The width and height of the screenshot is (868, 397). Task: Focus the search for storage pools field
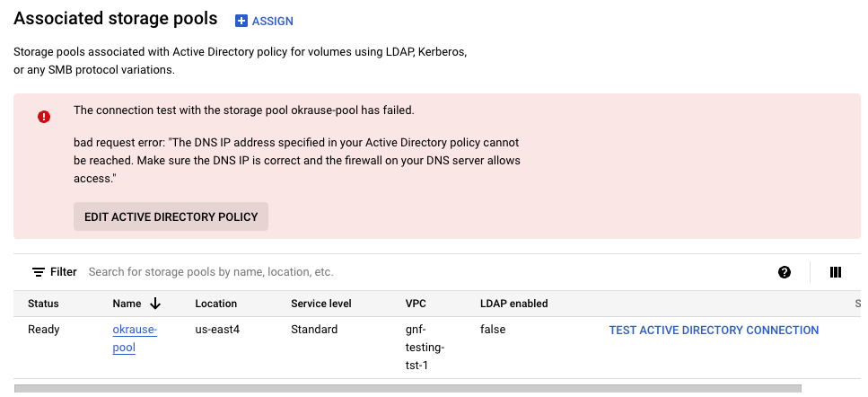(x=359, y=272)
